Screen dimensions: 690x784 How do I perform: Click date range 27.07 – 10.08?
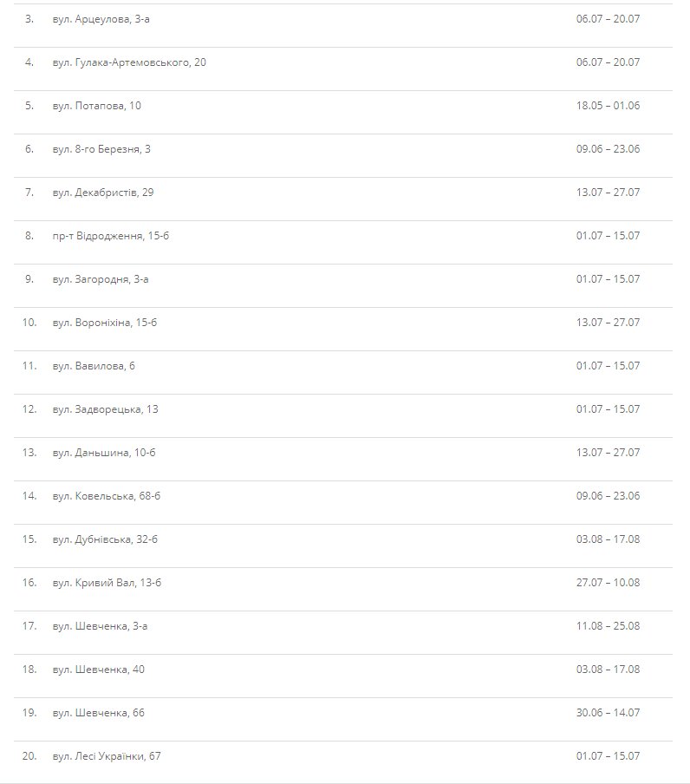click(x=608, y=583)
